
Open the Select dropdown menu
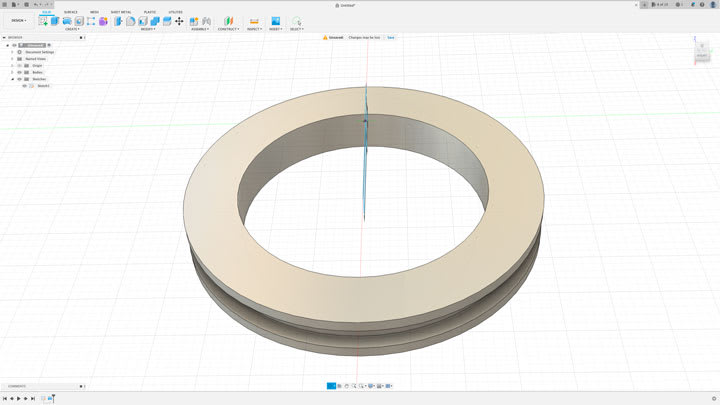(x=297, y=29)
